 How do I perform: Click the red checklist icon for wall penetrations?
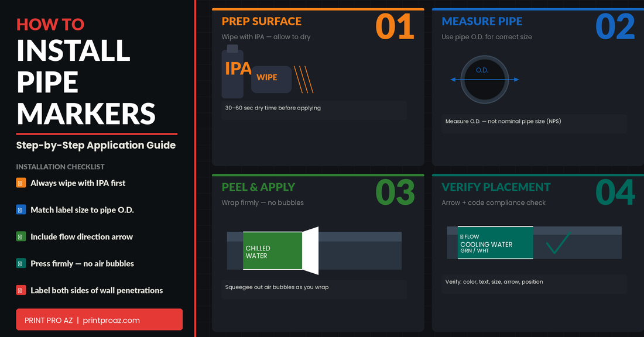(x=21, y=291)
